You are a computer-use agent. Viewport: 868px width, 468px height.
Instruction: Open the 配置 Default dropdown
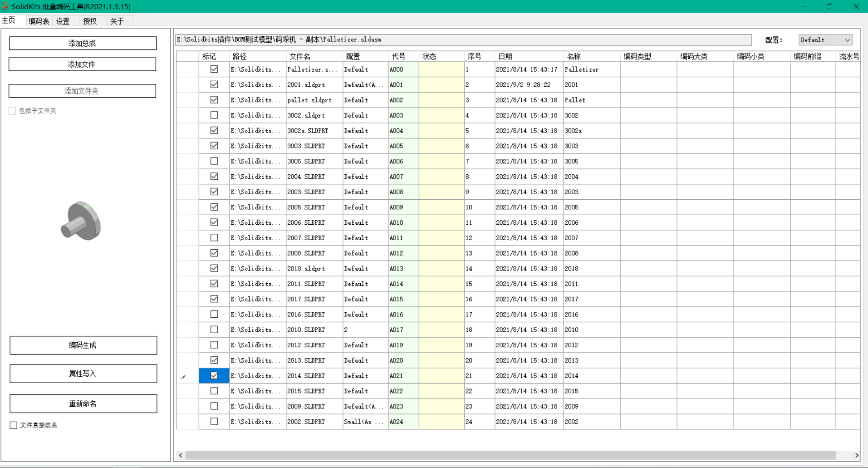click(825, 40)
